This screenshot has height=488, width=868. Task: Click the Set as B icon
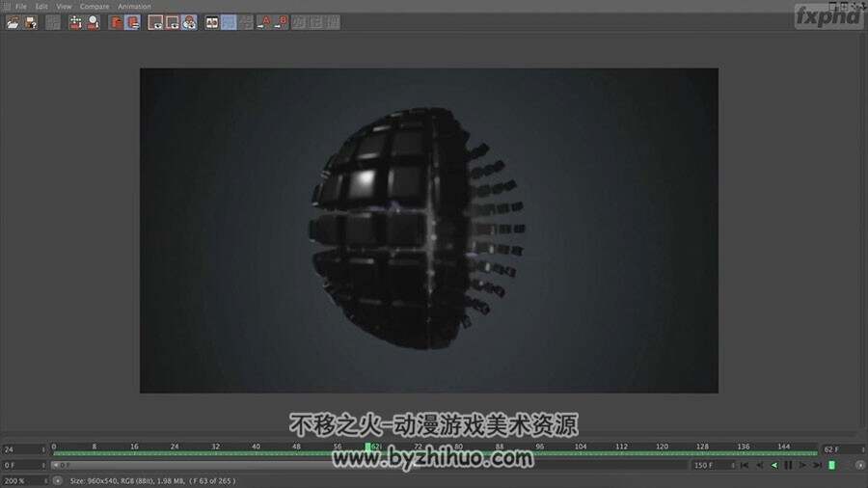click(x=282, y=22)
